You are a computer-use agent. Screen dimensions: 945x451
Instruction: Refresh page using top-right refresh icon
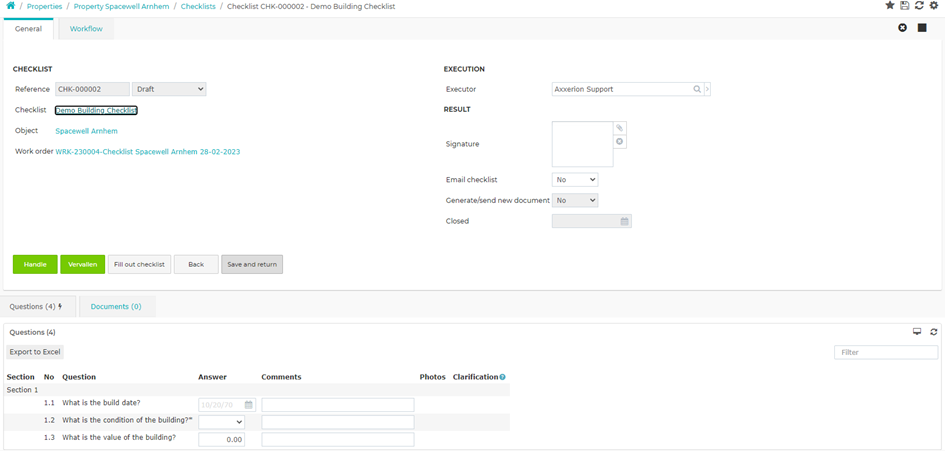click(x=919, y=5)
